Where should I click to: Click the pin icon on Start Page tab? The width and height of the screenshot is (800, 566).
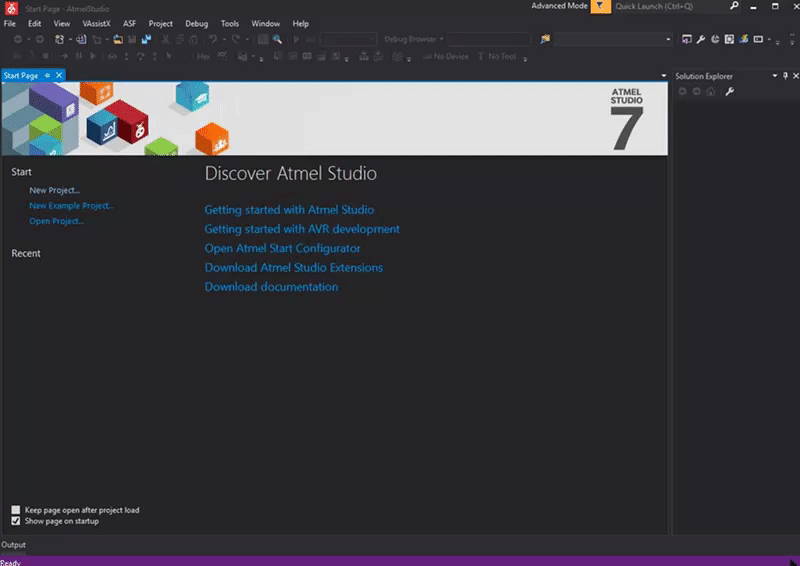pos(47,76)
